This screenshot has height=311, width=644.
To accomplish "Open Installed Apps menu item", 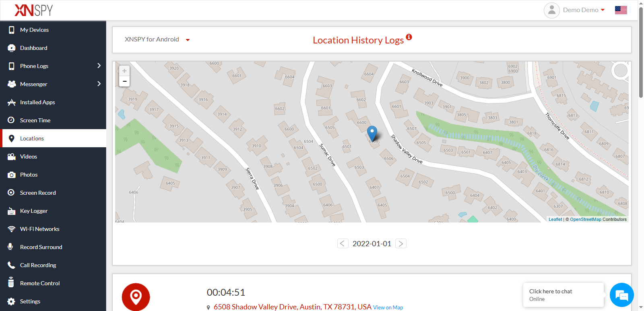I will point(53,102).
